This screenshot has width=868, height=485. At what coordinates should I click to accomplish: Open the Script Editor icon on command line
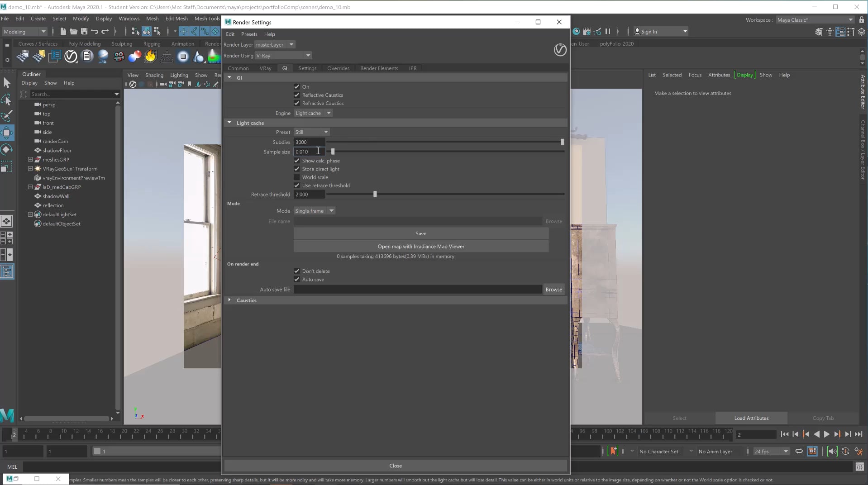[859, 466]
